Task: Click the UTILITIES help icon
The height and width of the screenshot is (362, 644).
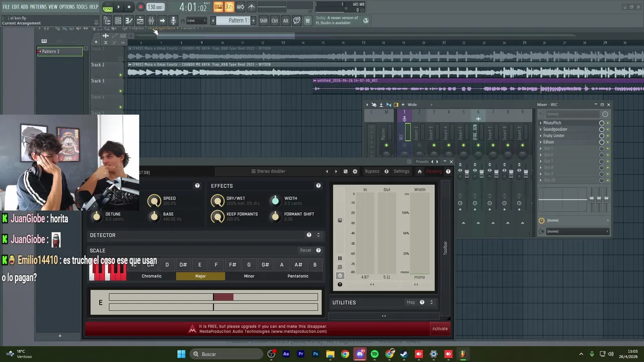Action: [x=422, y=302]
